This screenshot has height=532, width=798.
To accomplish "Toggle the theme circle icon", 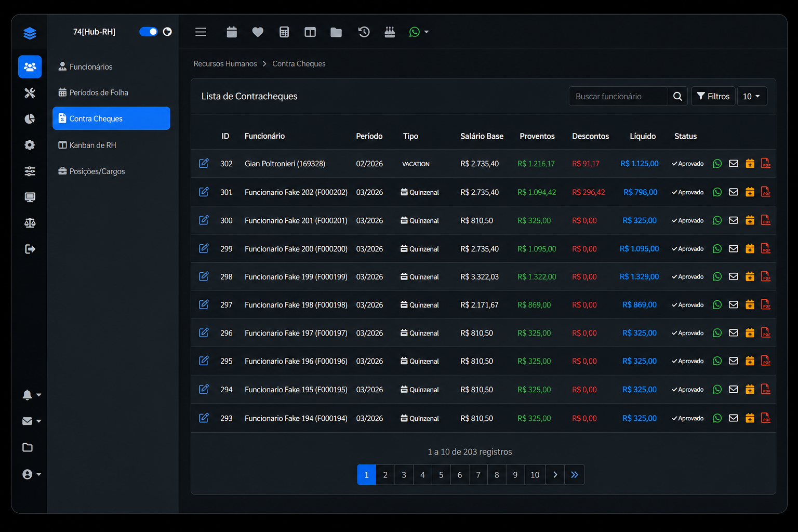I will point(167,32).
